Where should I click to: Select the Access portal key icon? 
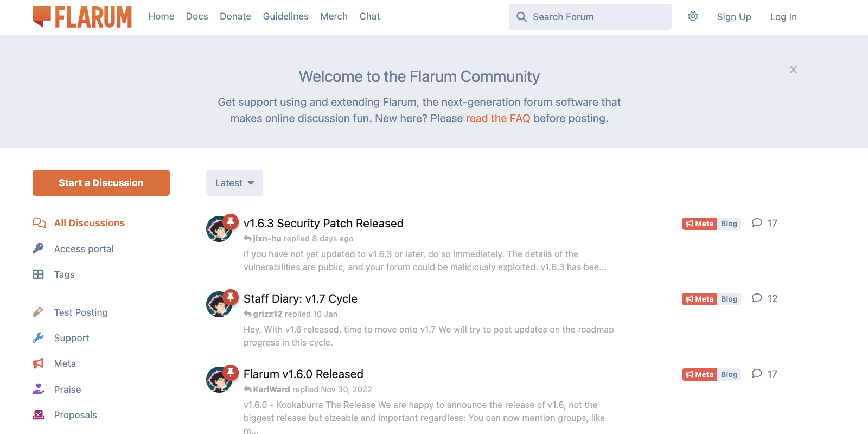[38, 248]
